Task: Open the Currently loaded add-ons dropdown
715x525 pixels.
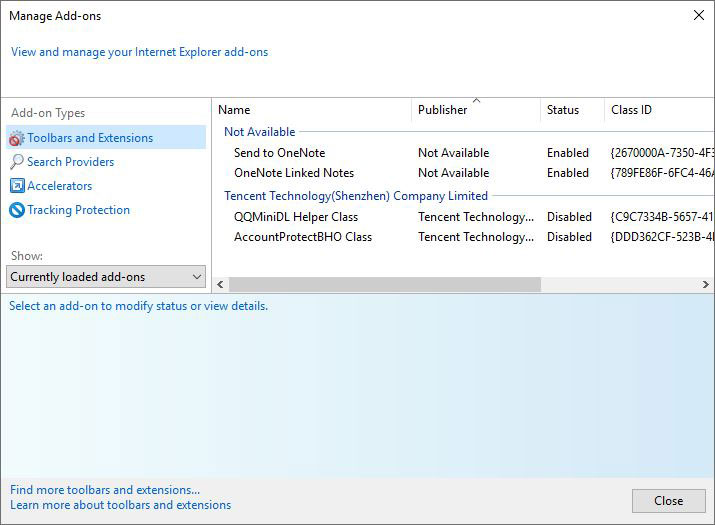Action: (x=106, y=277)
